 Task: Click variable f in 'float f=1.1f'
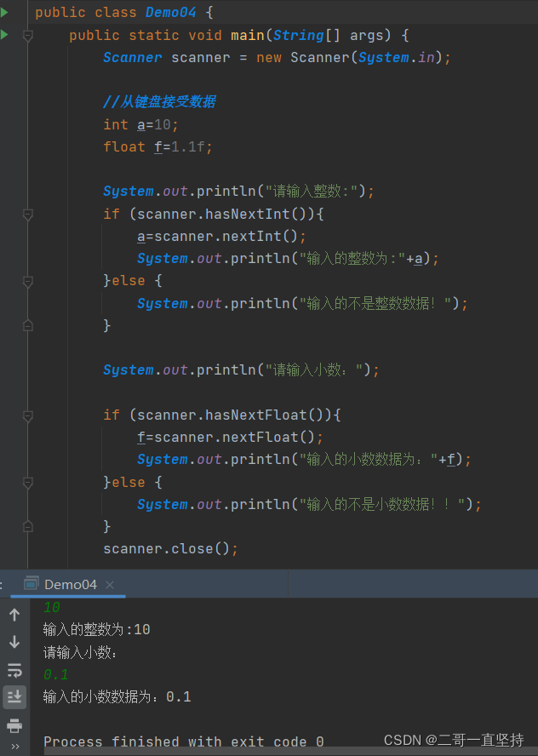tap(158, 147)
